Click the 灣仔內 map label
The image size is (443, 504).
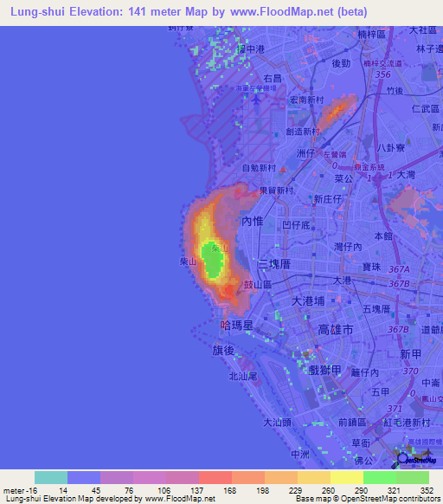(x=348, y=247)
